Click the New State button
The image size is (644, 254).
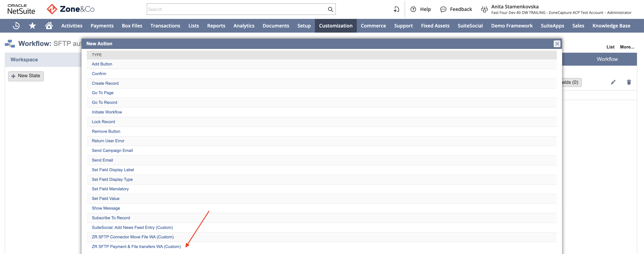point(26,76)
